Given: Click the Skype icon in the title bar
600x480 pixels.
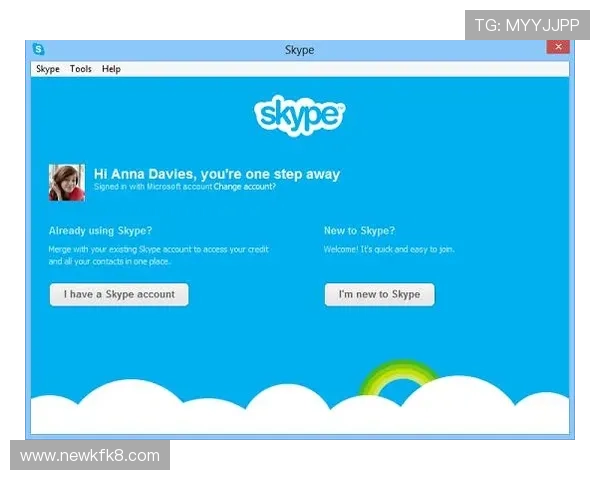Looking at the screenshot, I should 38,48.
